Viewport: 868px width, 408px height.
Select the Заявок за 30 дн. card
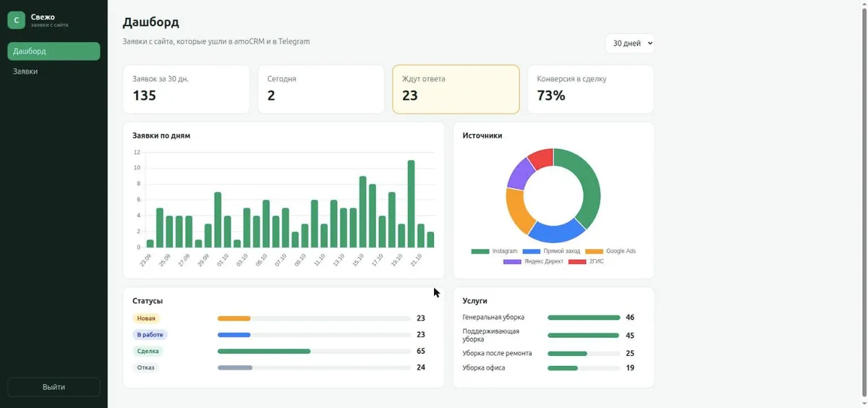pos(186,89)
